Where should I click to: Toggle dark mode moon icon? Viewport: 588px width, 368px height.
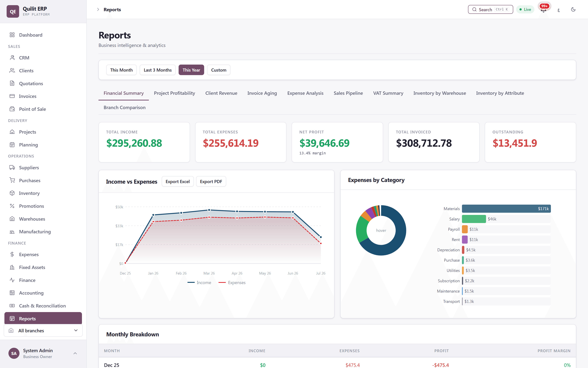click(x=573, y=10)
